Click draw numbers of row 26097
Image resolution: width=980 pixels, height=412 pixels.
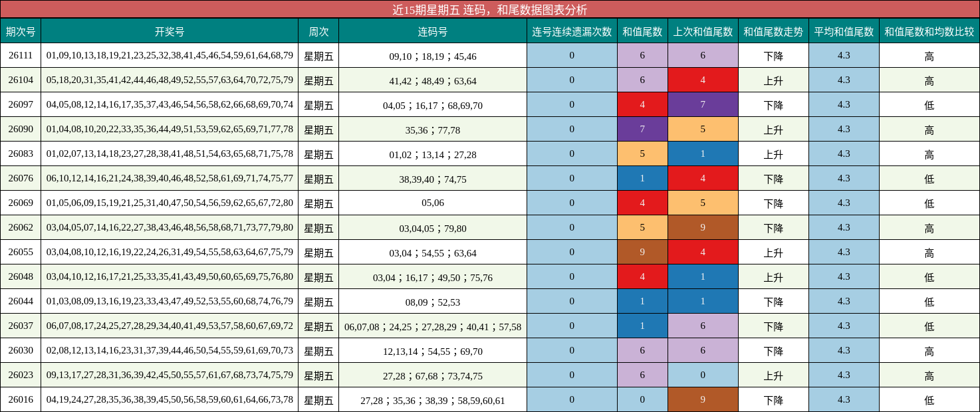(x=170, y=105)
